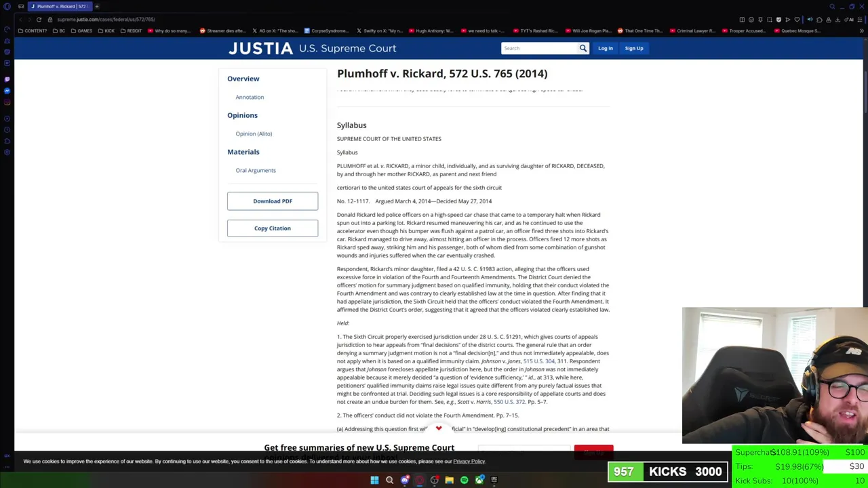Open Opinion (Alito) in the sidebar
868x488 pixels.
(x=254, y=134)
